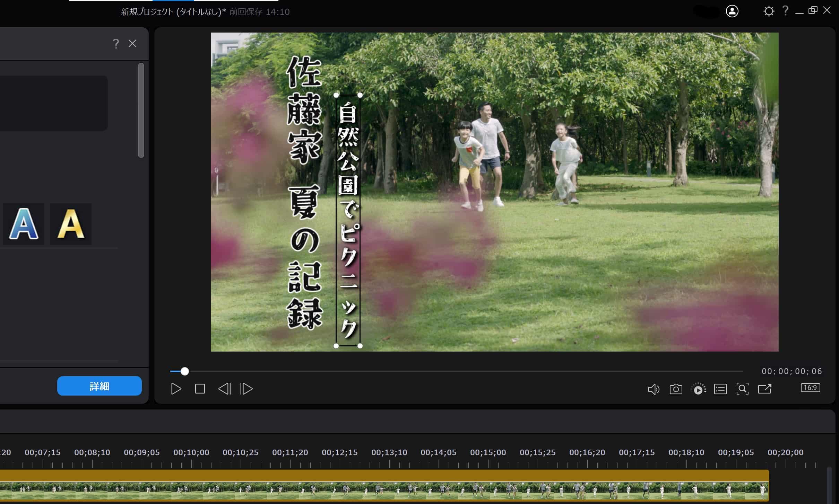
Task: Open the 16:9 aspect ratio selector
Action: point(810,388)
